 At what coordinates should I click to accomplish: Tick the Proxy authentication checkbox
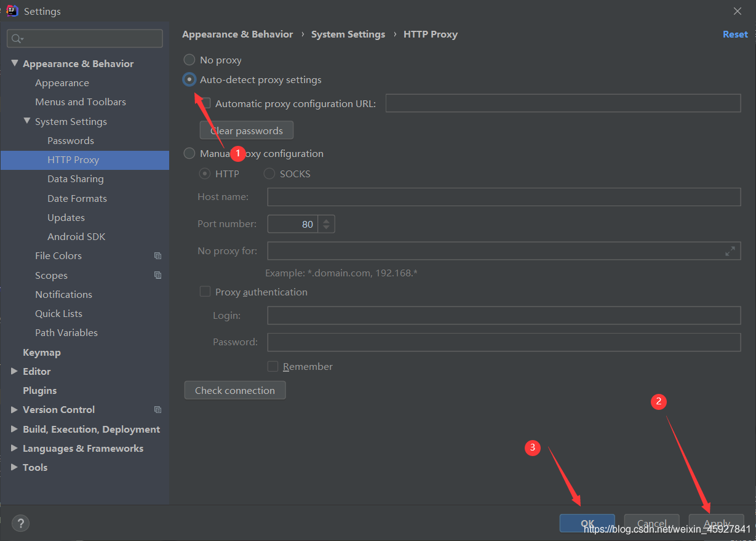(205, 292)
